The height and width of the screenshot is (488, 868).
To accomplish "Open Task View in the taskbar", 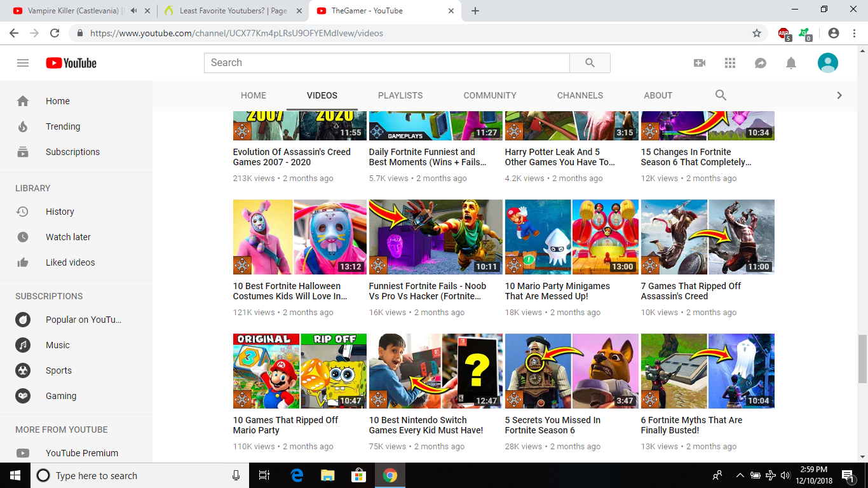I will [x=265, y=475].
